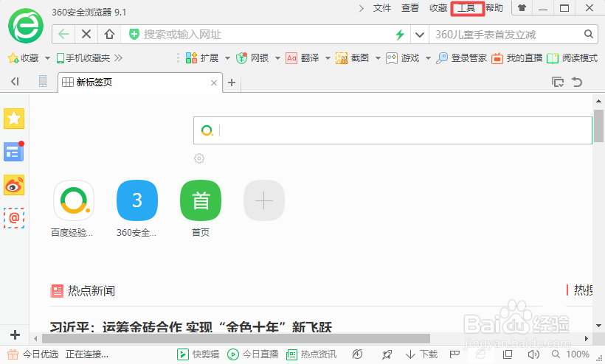The height and width of the screenshot is (364, 605).
Task: Add a new shortcut tile
Action: click(264, 200)
